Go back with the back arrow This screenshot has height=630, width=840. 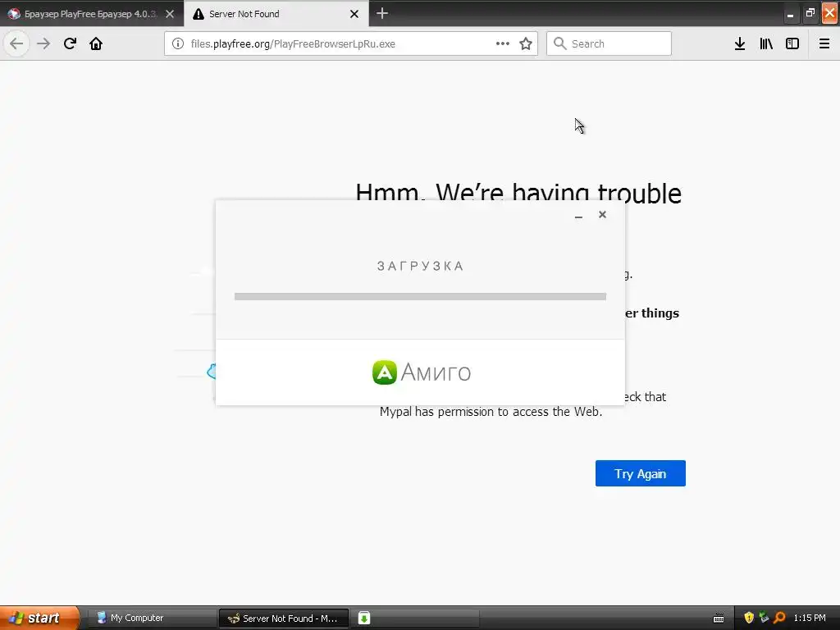tap(16, 43)
